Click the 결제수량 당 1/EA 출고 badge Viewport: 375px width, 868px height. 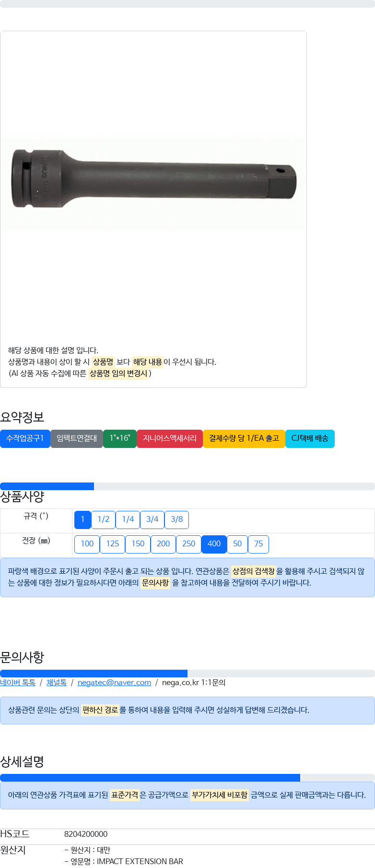click(244, 438)
